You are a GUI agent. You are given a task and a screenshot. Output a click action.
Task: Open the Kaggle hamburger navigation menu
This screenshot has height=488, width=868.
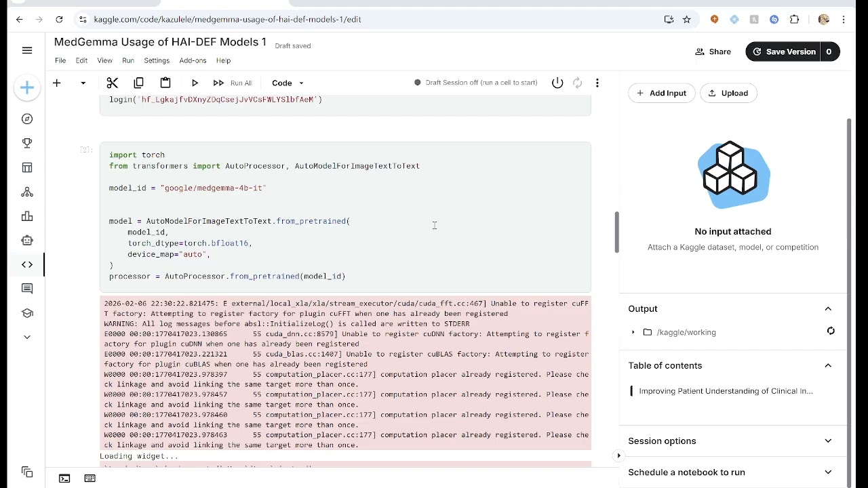27,50
